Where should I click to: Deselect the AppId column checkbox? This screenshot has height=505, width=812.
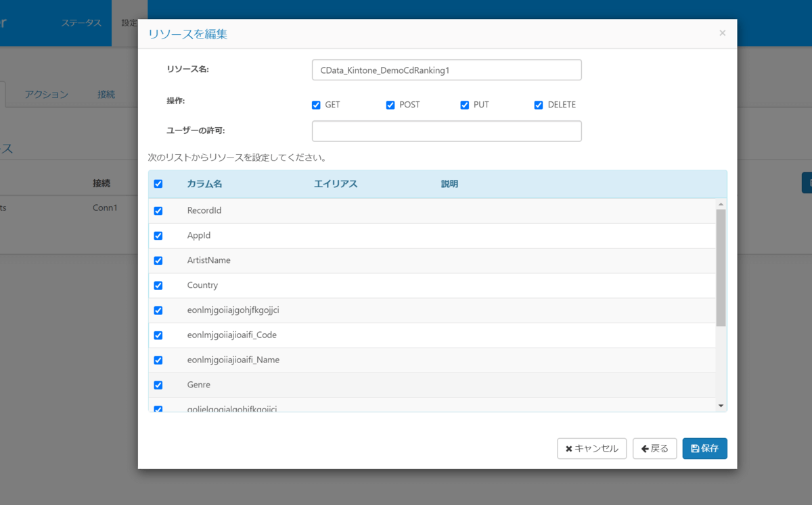pos(158,236)
